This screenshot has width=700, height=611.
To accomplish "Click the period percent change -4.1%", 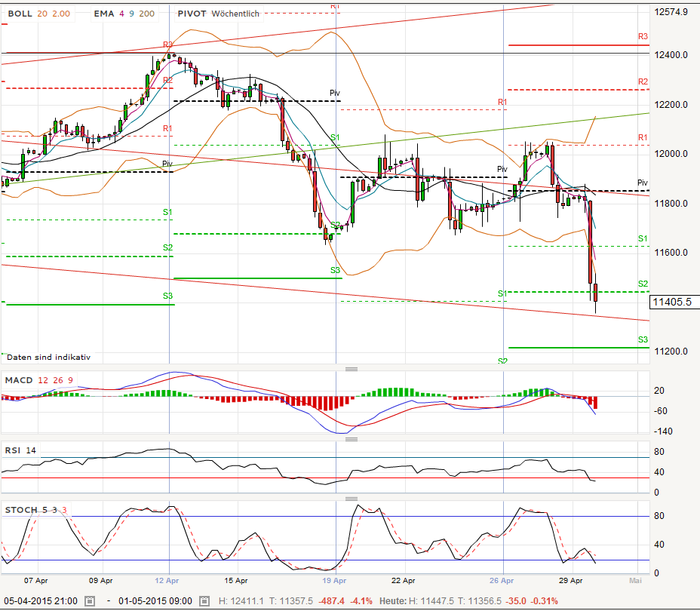I will click(361, 601).
